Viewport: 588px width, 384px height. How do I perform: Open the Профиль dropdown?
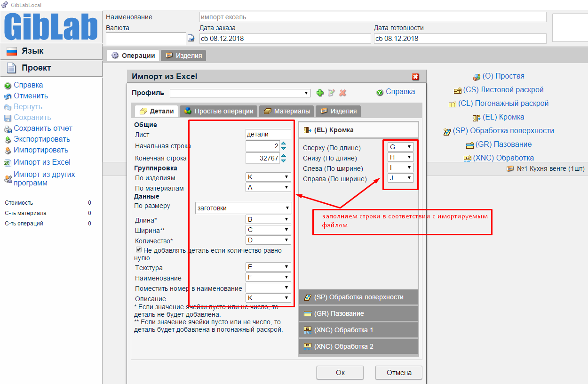point(240,93)
